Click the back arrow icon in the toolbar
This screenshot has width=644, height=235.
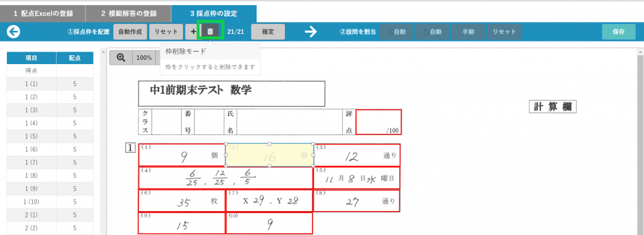pos(14,31)
